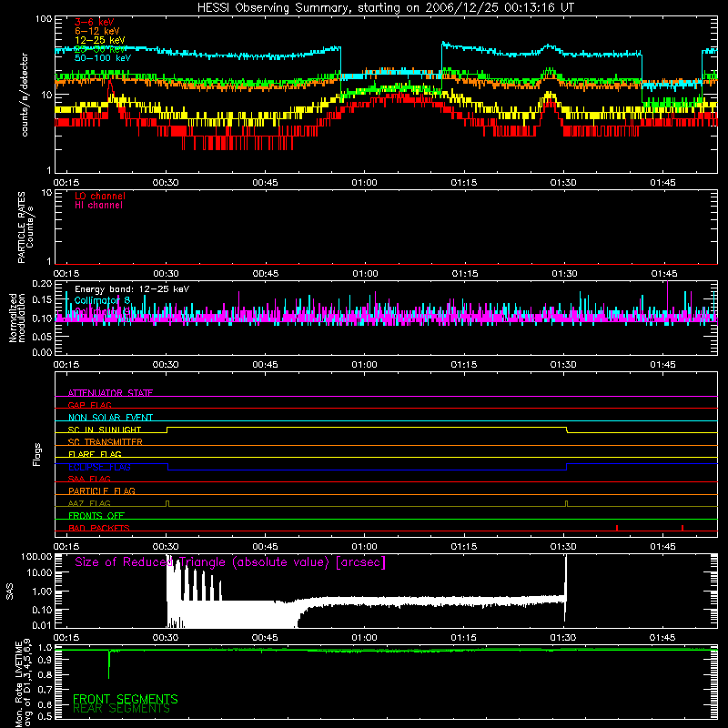Screen dimensions: 728x728
Task: Click the "Energy band: 12-25 keV" annotation
Action: coord(132,289)
